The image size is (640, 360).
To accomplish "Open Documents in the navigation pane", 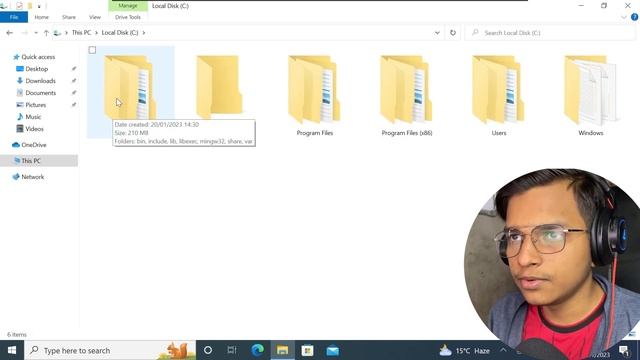I will [40, 93].
